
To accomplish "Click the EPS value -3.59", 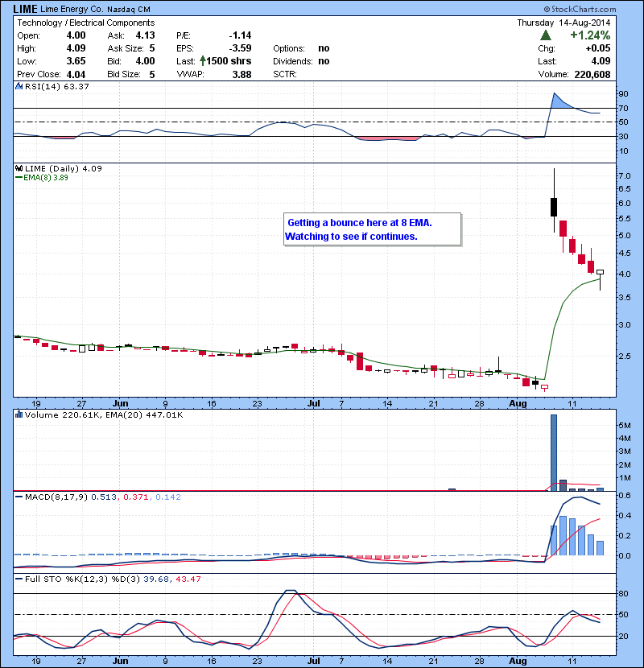I will (240, 48).
